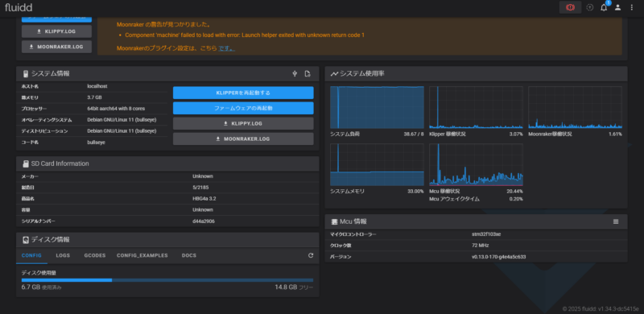The image size is (644, 314).
Task: Click processor value 64bit aarch64 with 8 cores
Action: pyautogui.click(x=116, y=109)
